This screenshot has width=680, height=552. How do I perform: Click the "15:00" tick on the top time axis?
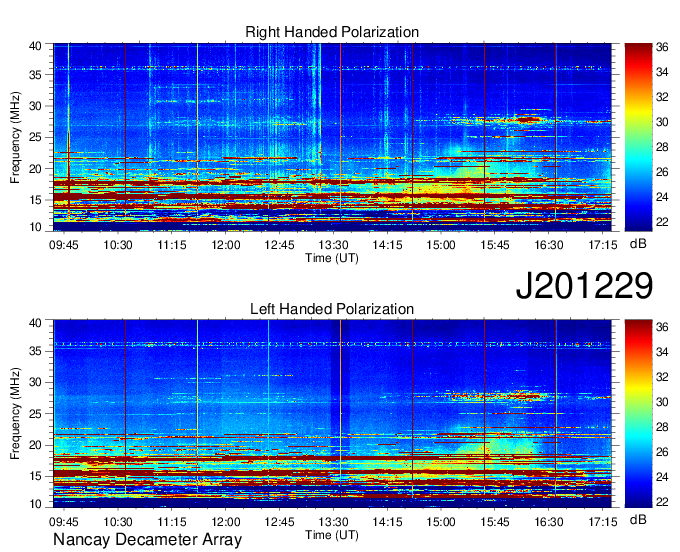441,245
